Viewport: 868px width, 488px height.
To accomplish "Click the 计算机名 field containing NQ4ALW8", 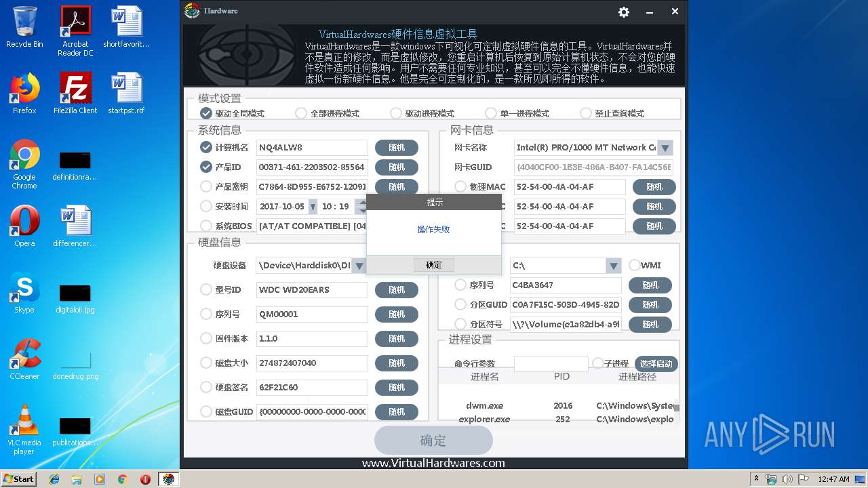I will pyautogui.click(x=312, y=148).
